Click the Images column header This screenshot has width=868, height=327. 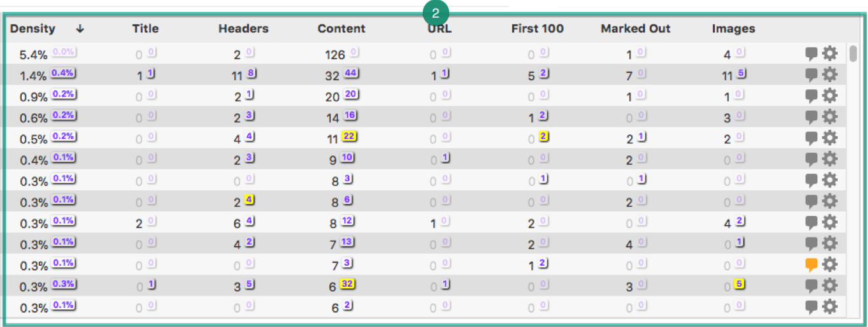733,29
